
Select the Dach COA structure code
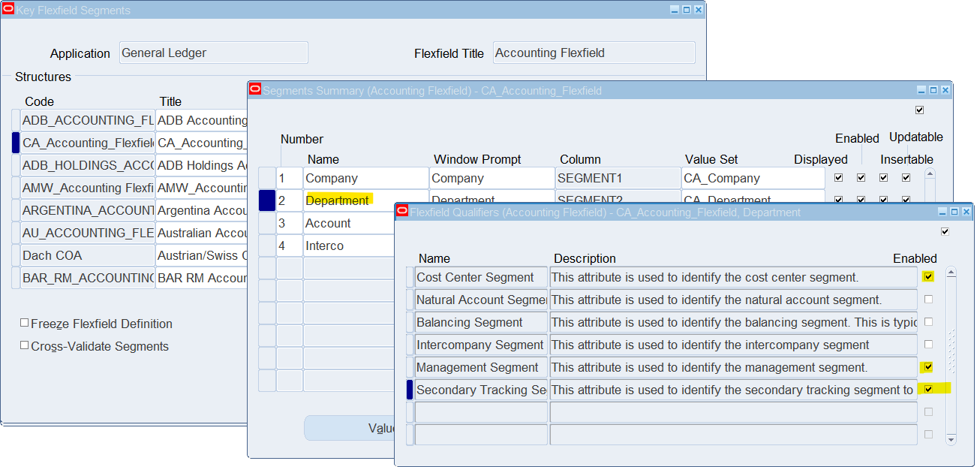pos(88,255)
